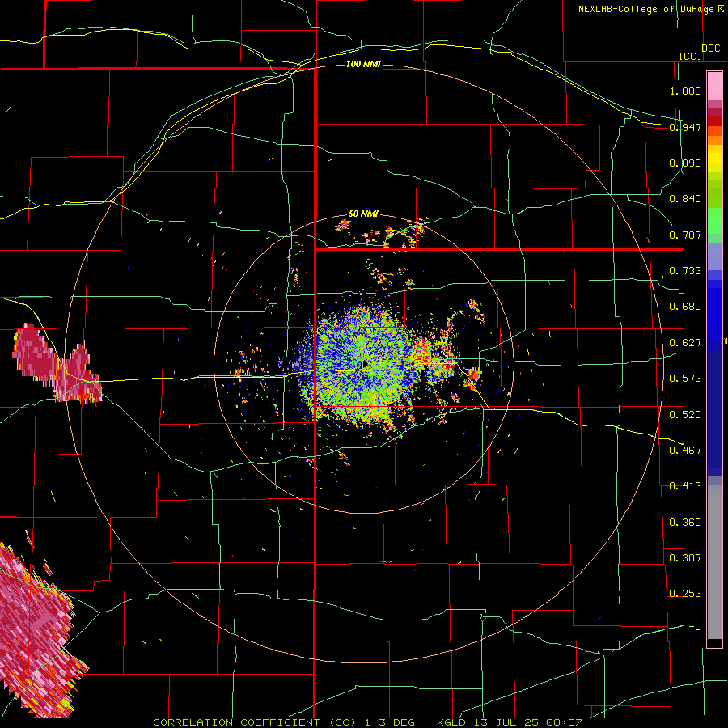Click the 0.413 color scale value
Viewport: 728px width, 728px height.
click(685, 486)
